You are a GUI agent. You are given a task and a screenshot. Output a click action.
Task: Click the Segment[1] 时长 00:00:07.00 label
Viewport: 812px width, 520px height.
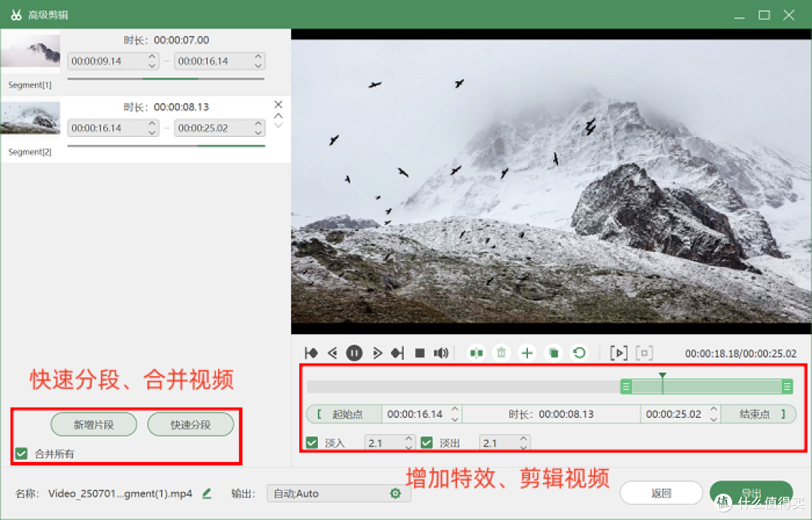pyautogui.click(x=166, y=40)
